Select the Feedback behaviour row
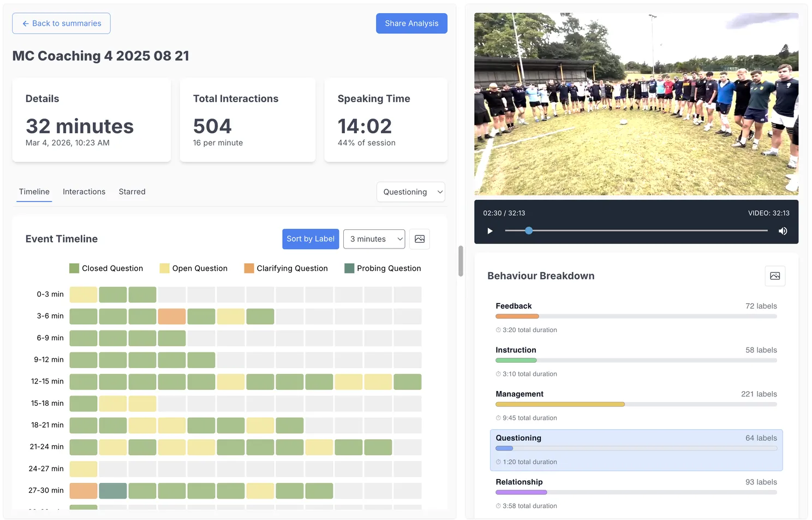 pyautogui.click(x=636, y=317)
